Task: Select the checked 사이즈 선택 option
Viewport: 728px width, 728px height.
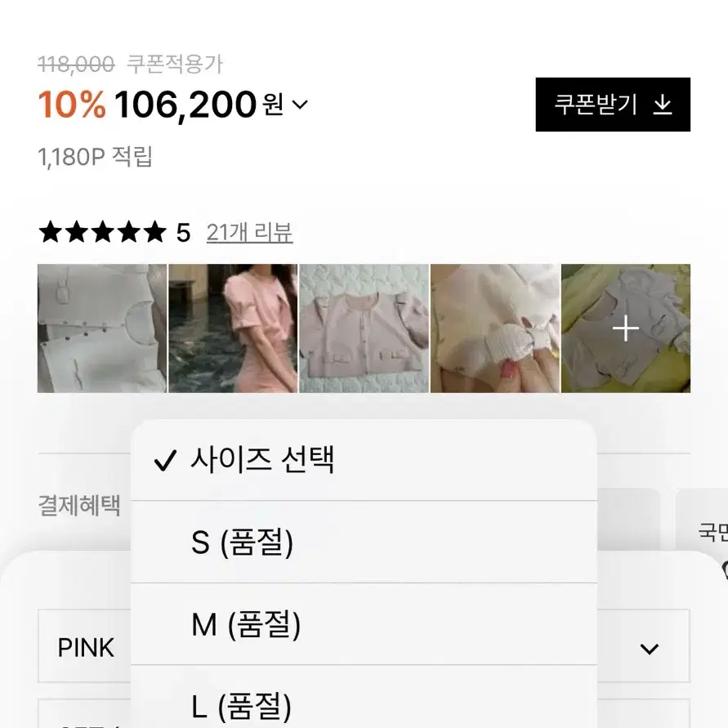Action: click(x=364, y=460)
